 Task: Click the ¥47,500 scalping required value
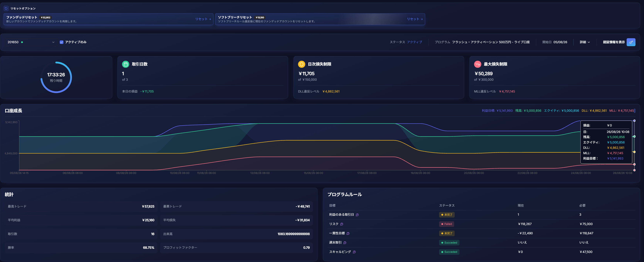coord(586,252)
